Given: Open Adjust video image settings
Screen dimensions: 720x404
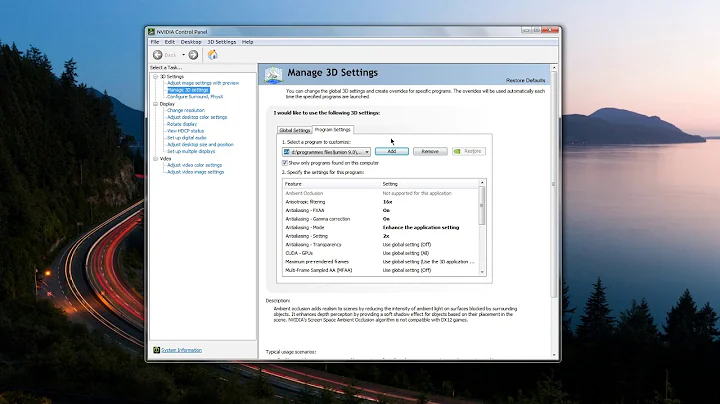Looking at the screenshot, I should pyautogui.click(x=196, y=172).
